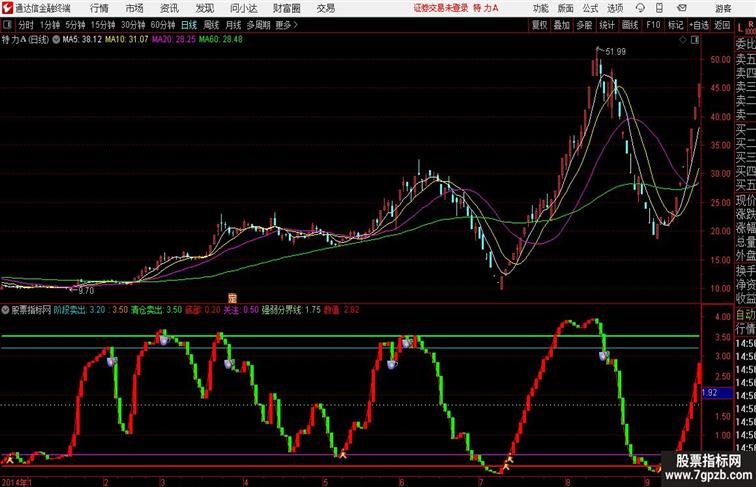This screenshot has width=756, height=487.
Task: Open the mail envelope icon
Action: (x=682, y=8)
